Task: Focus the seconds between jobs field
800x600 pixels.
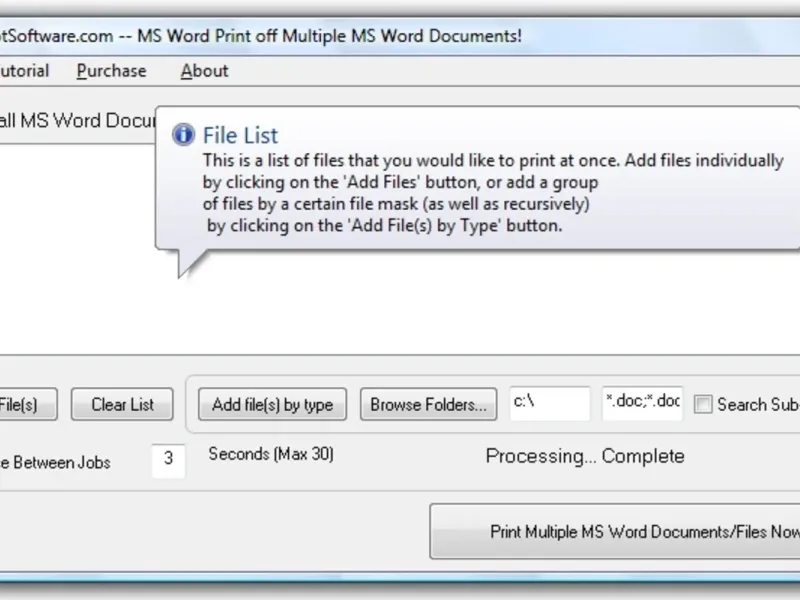Action: 168,460
